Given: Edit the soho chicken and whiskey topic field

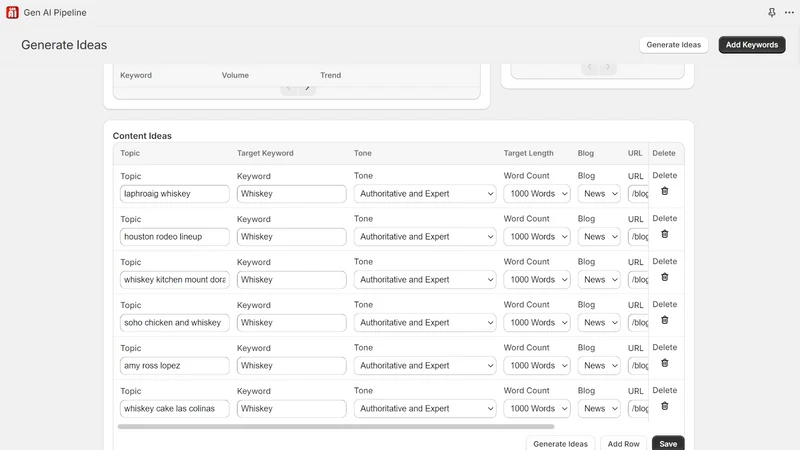Looking at the screenshot, I should 174,322.
